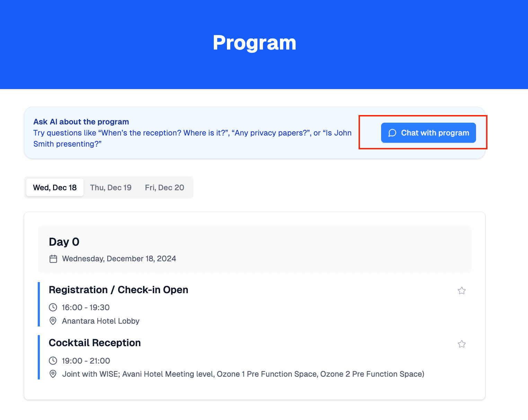Screen dimensions: 528x420
Task: Click the Chat with program button
Action: pos(428,133)
